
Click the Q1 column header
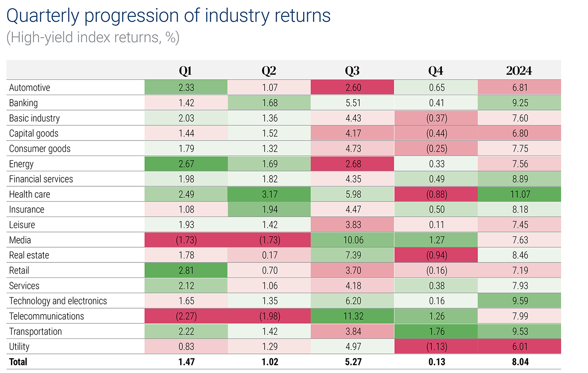(185, 71)
